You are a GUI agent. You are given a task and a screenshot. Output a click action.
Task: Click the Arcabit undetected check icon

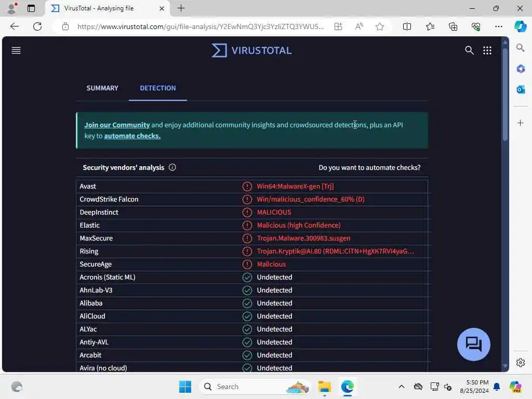[247, 355]
